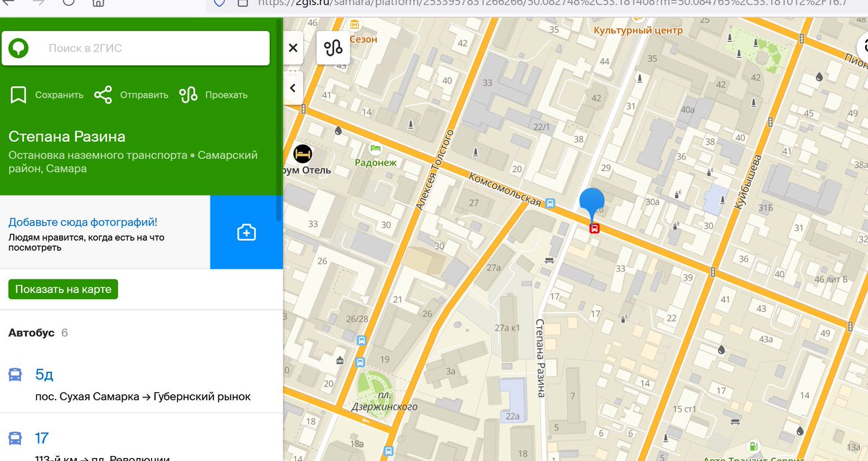
Task: Click the gas station icon near Авто Транзит Сервис
Action: tap(754, 446)
